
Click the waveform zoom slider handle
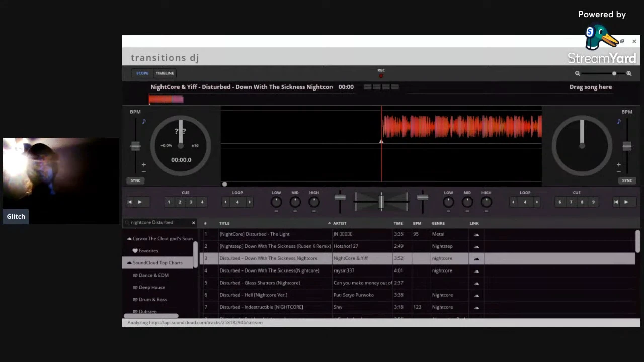pyautogui.click(x=614, y=73)
